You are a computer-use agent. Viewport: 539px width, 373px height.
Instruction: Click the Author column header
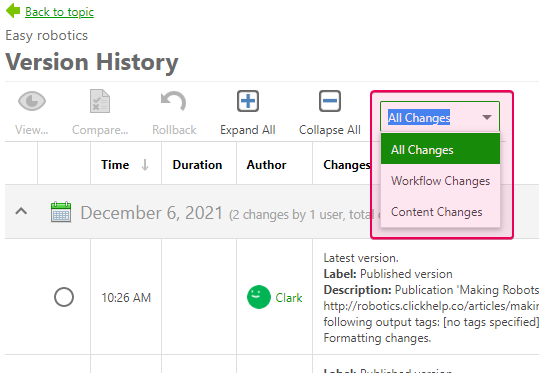274,164
